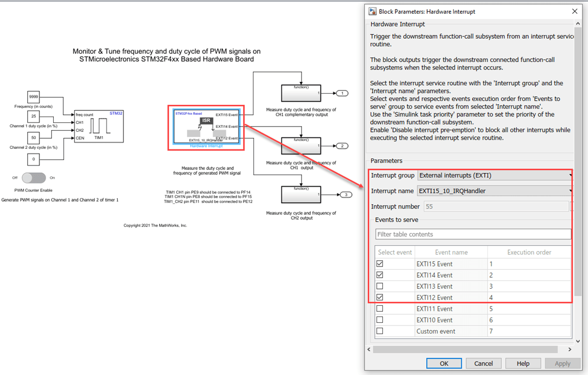Image resolution: width=588 pixels, height=375 pixels.
Task: Select function-call subsystem for CH1 complementary output
Action: pyautogui.click(x=301, y=93)
